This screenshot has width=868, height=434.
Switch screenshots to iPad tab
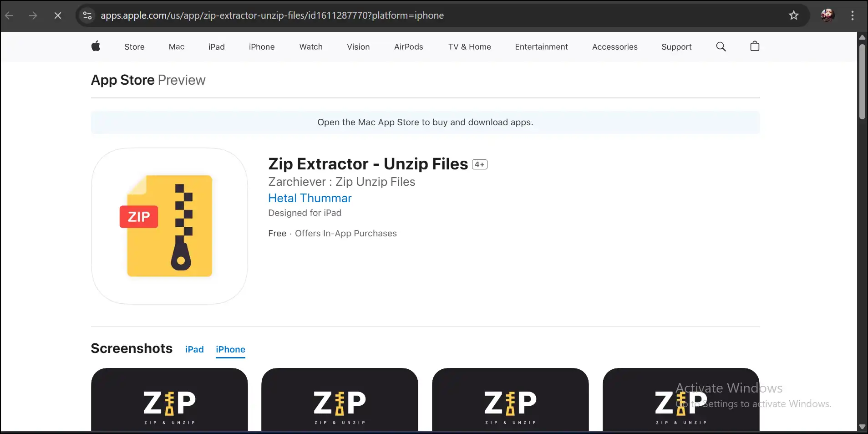194,349
